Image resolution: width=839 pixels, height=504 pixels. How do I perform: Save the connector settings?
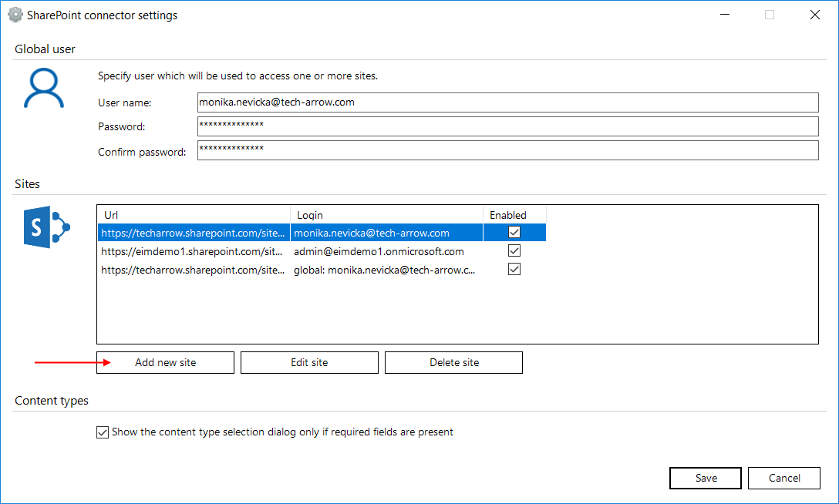[x=706, y=478]
